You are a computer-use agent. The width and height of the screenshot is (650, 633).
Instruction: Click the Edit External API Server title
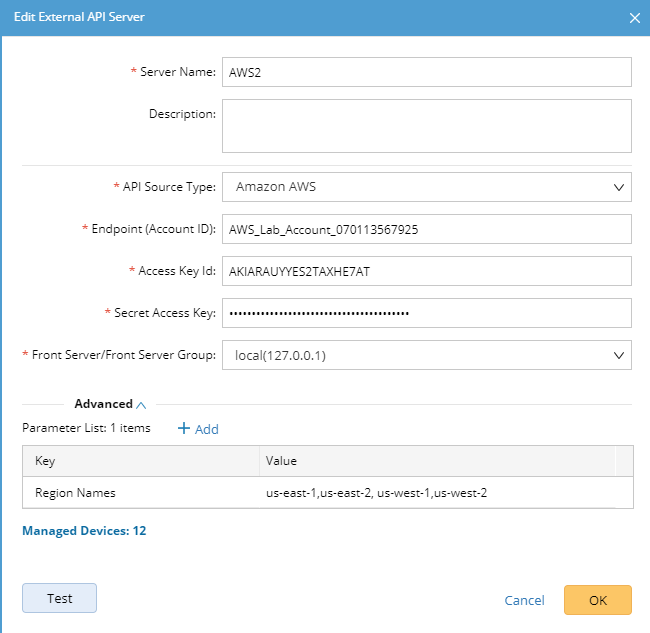pyautogui.click(x=79, y=17)
